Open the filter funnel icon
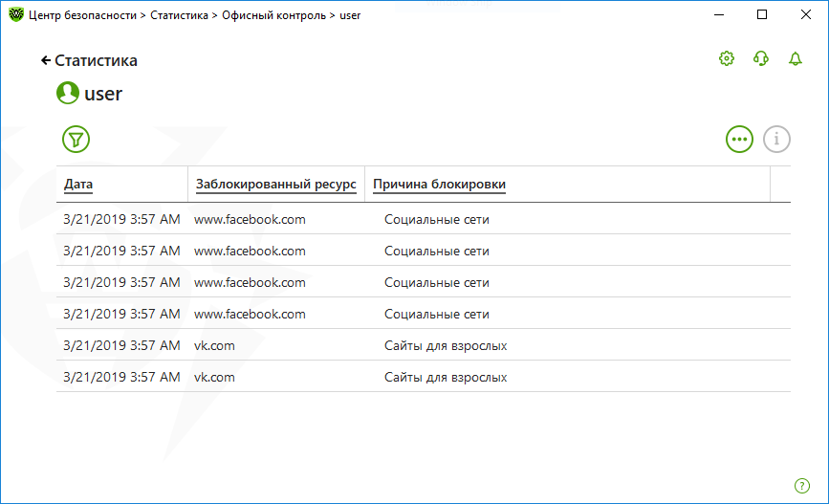829x504 pixels. tap(76, 139)
